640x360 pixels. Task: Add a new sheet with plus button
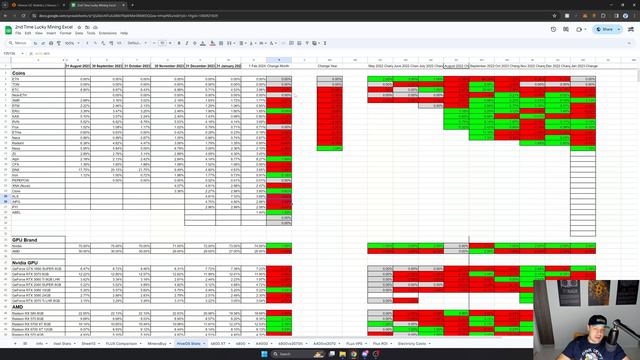15,344
